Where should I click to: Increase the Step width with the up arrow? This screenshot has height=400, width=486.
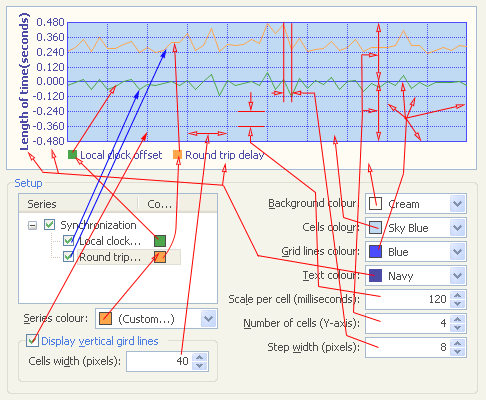click(x=458, y=343)
